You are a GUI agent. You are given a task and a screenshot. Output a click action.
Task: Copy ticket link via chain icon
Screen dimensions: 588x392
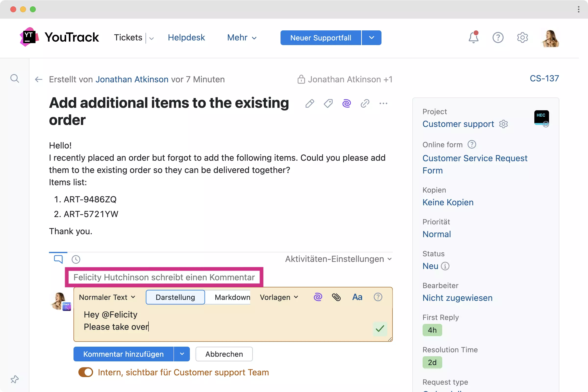365,103
